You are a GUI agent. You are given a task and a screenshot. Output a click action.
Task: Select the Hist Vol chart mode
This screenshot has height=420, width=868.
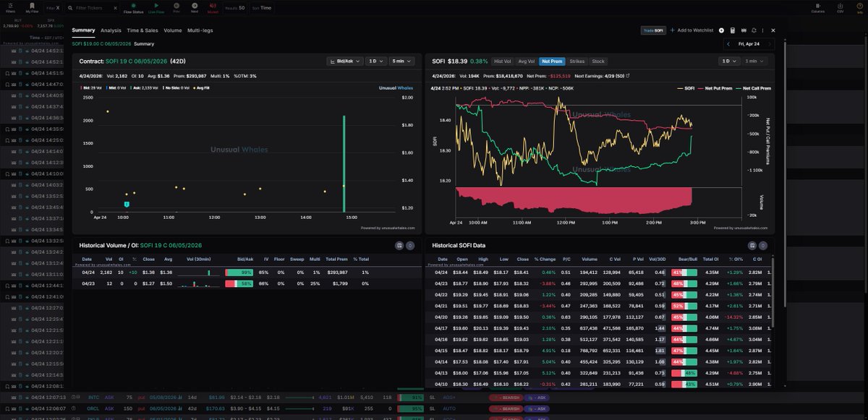503,61
